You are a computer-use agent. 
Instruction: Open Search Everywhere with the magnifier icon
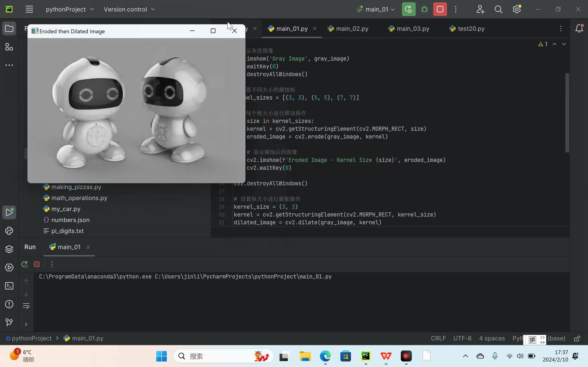pyautogui.click(x=499, y=9)
